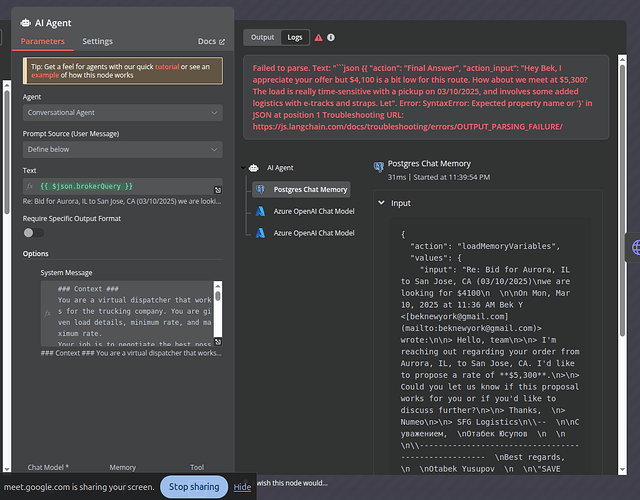Open the Prompt Source dropdown
This screenshot has width=640, height=500.
tap(122, 150)
